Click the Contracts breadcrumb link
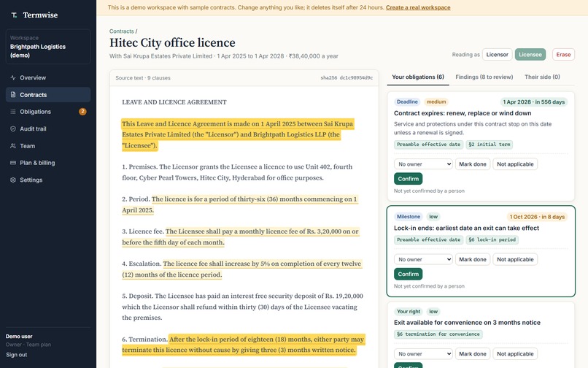588x368 pixels. tap(122, 31)
